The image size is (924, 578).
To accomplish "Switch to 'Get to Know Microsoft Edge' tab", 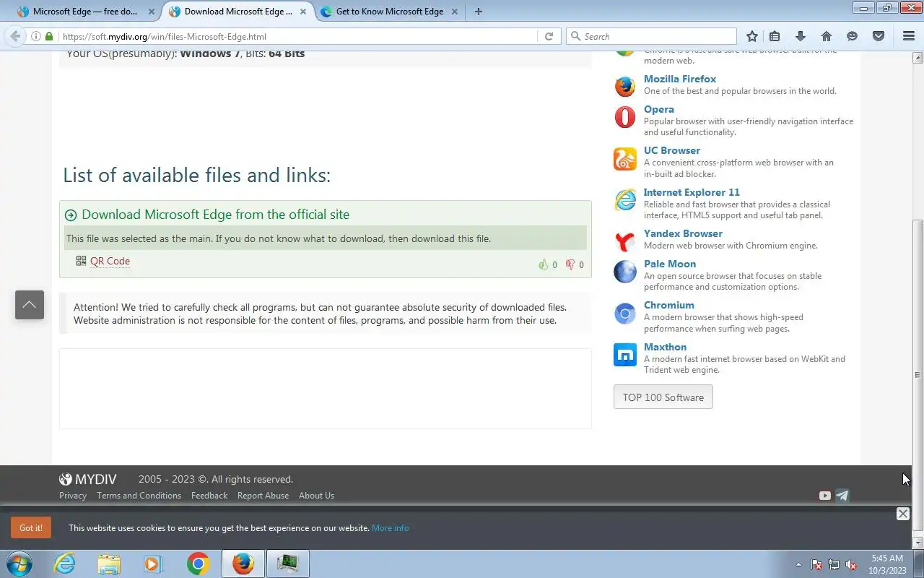I will (x=390, y=12).
